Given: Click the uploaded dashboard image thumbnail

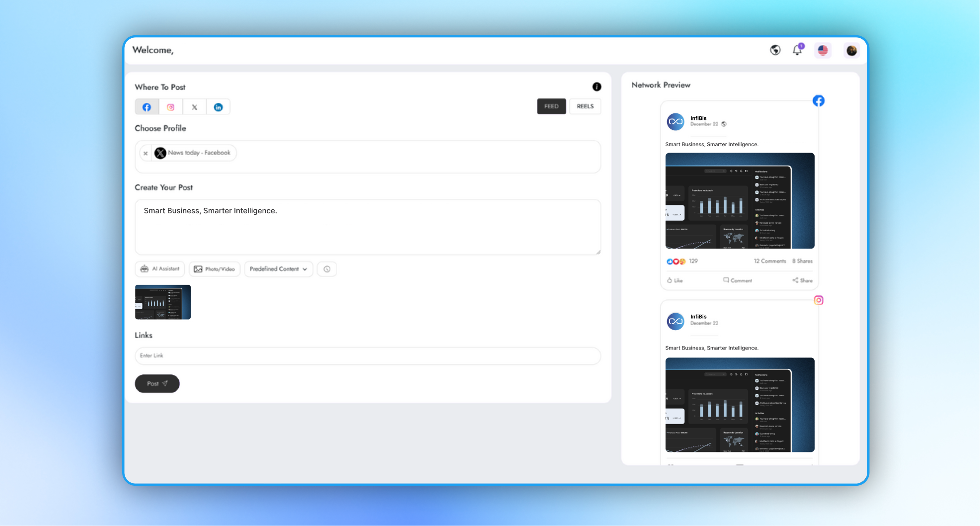Looking at the screenshot, I should pyautogui.click(x=163, y=302).
